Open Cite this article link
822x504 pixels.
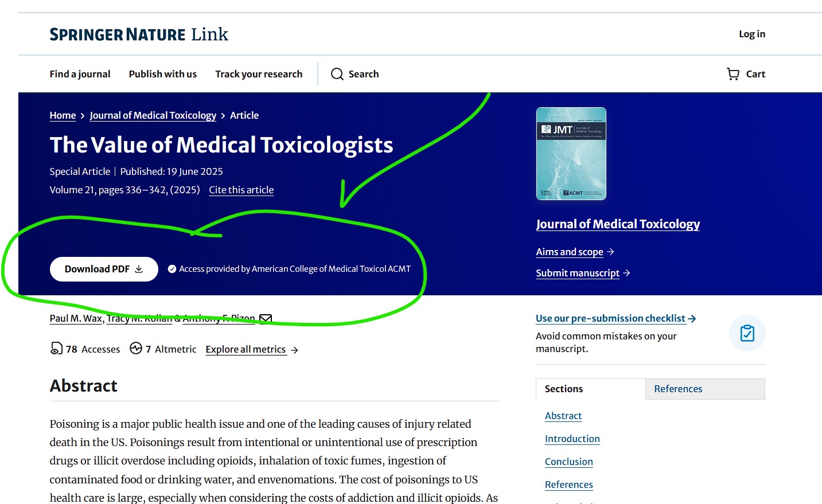241,190
